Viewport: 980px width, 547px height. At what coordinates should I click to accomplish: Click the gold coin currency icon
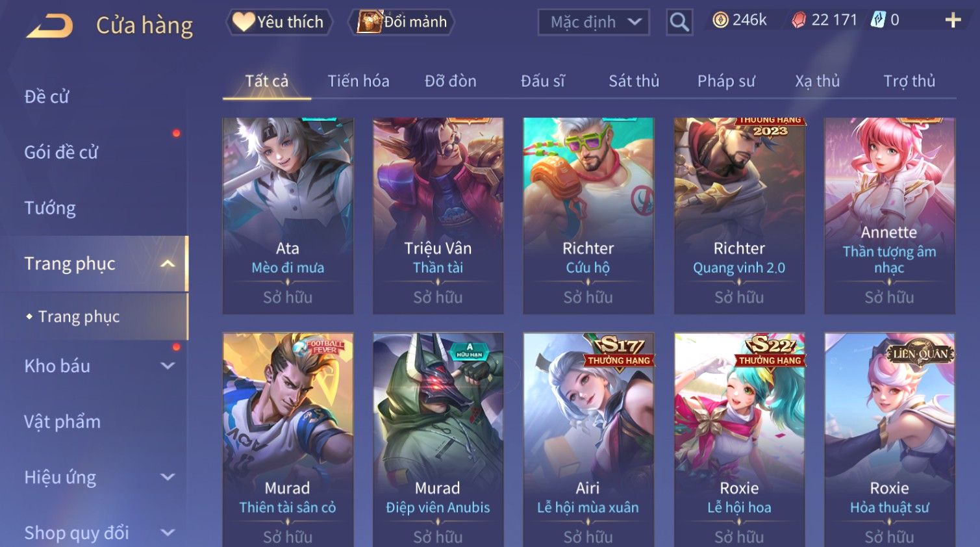click(720, 20)
